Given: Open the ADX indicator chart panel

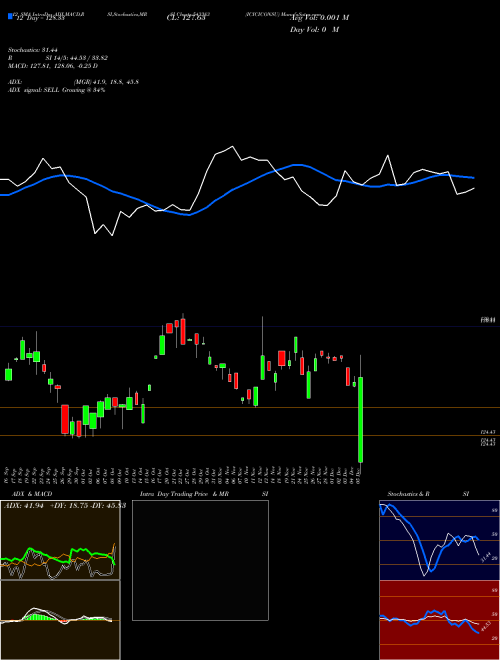Looking at the screenshot, I should (x=60, y=540).
